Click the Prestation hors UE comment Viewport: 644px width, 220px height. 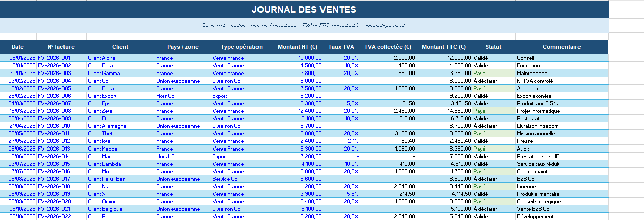561,156
